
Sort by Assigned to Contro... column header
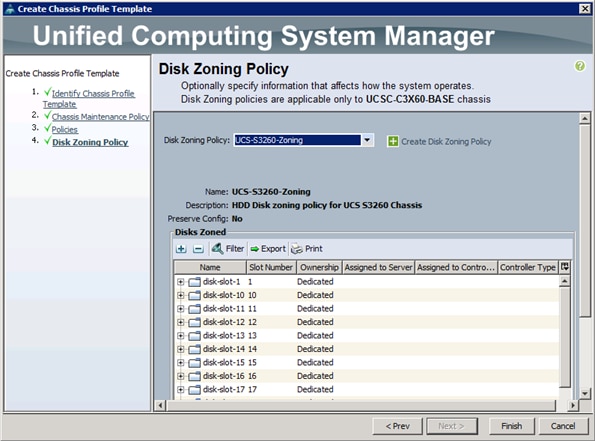click(456, 267)
